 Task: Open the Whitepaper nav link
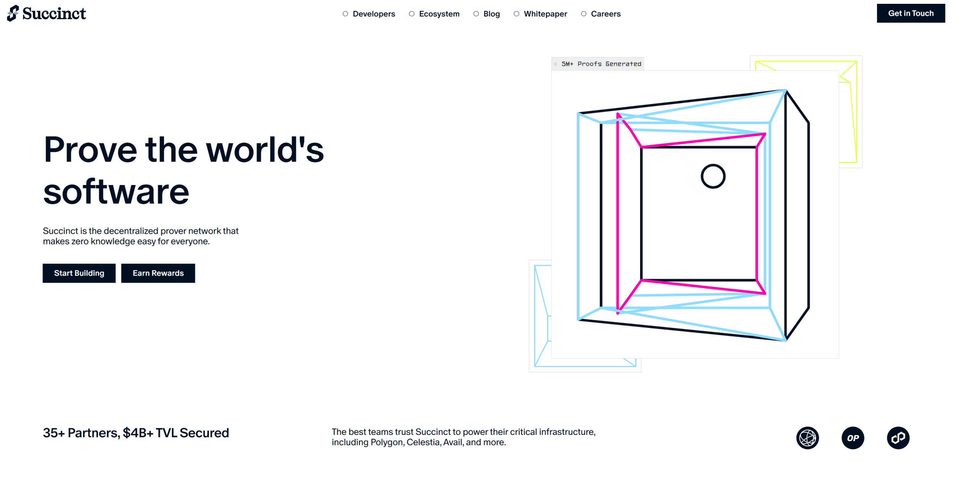point(540,14)
